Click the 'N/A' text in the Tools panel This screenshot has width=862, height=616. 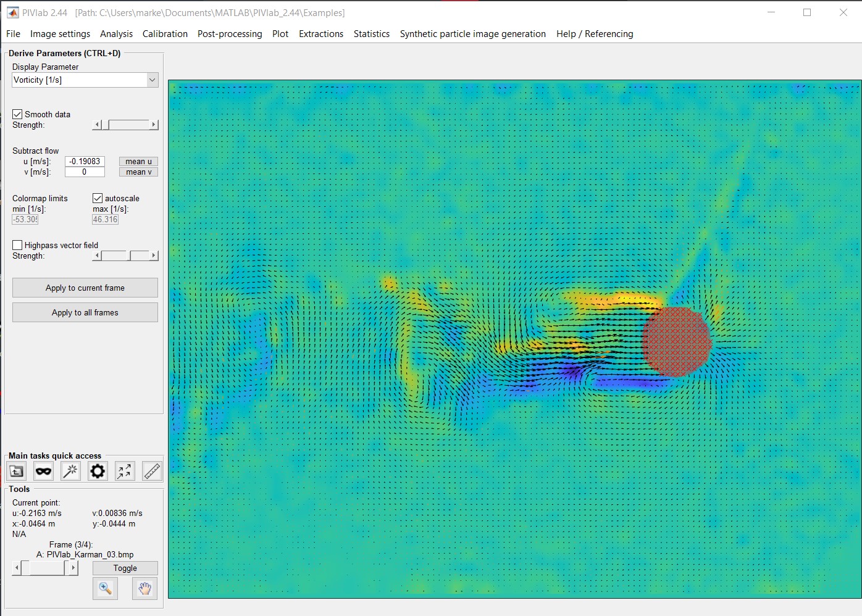pos(19,535)
